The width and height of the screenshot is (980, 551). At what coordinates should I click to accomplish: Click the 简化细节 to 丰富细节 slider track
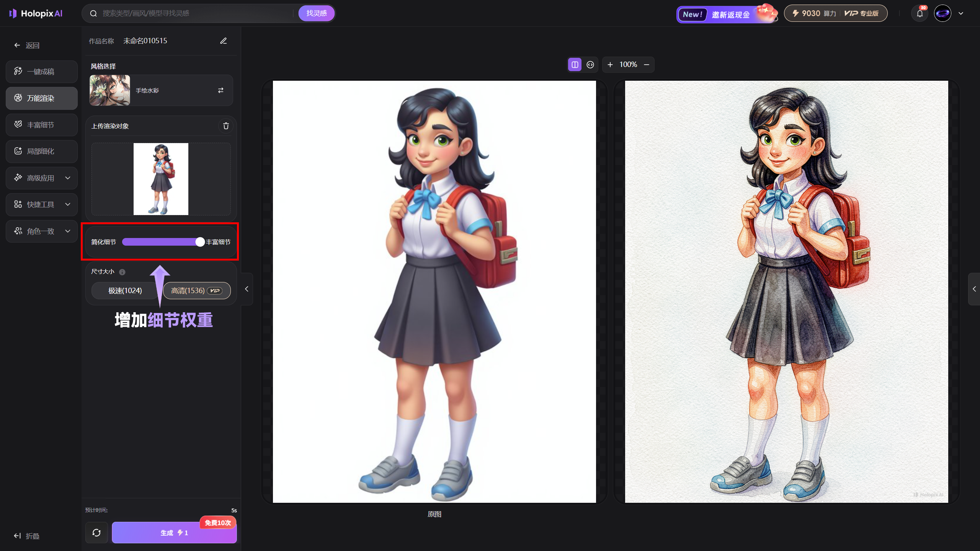point(161,242)
